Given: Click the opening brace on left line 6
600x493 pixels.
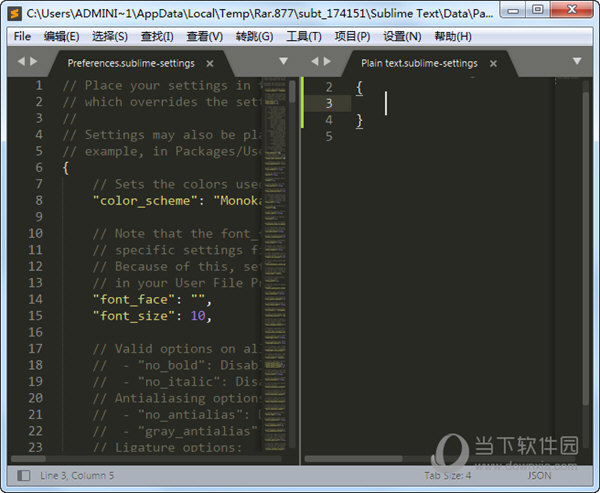Looking at the screenshot, I should 66,168.
